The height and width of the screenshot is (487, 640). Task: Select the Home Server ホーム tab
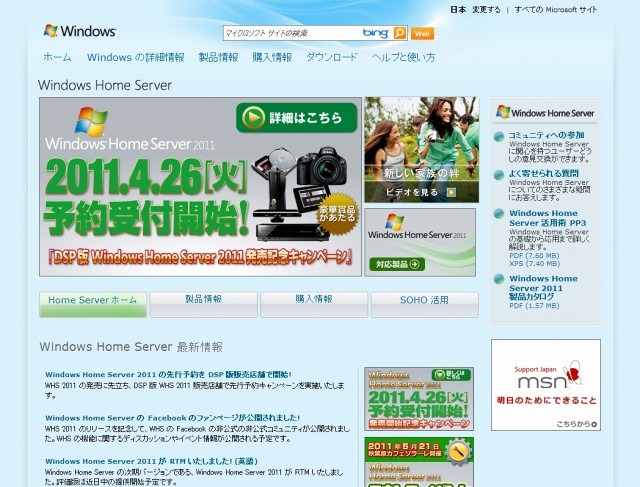tap(93, 305)
